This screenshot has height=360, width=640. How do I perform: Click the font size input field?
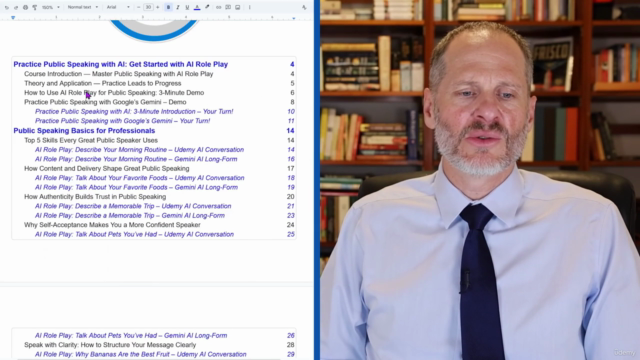click(148, 7)
